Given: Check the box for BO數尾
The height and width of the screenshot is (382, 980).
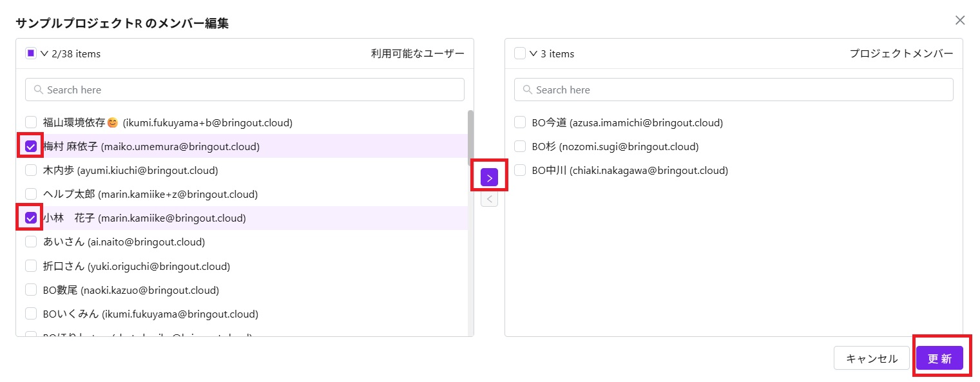Looking at the screenshot, I should [x=31, y=289].
